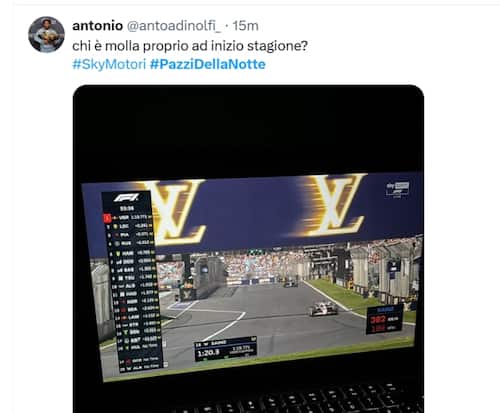The width and height of the screenshot is (500, 413).
Task: Click the 1:20.3 lap time box
Action: click(x=225, y=349)
